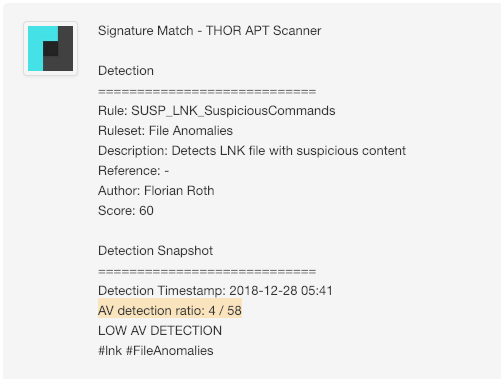Screen dimensions: 501x379
Task: Click the cyan part of avatar
Action: (x=35, y=49)
